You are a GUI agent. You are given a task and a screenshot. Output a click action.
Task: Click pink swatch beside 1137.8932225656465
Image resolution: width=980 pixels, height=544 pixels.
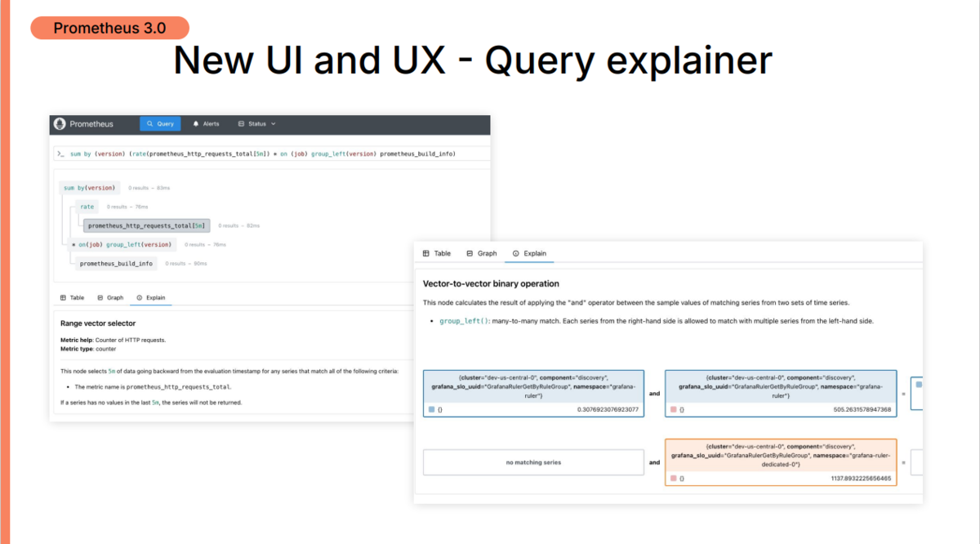coord(673,479)
